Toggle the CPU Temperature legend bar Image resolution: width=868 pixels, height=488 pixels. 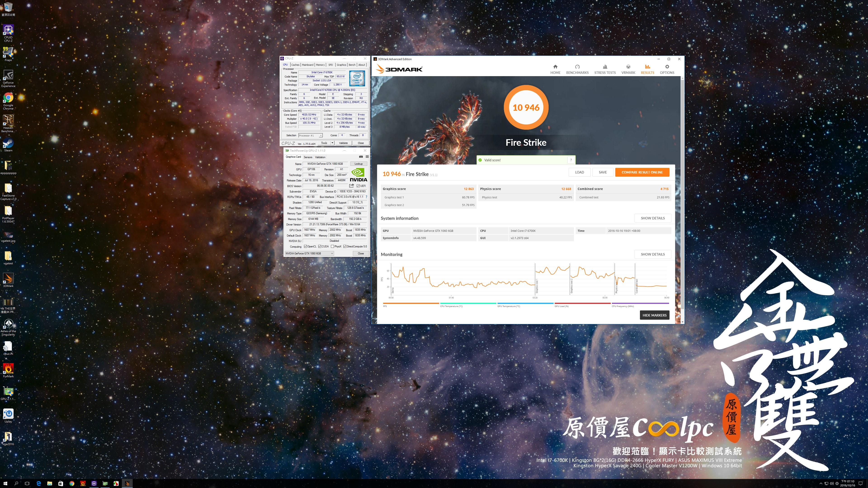point(468,303)
